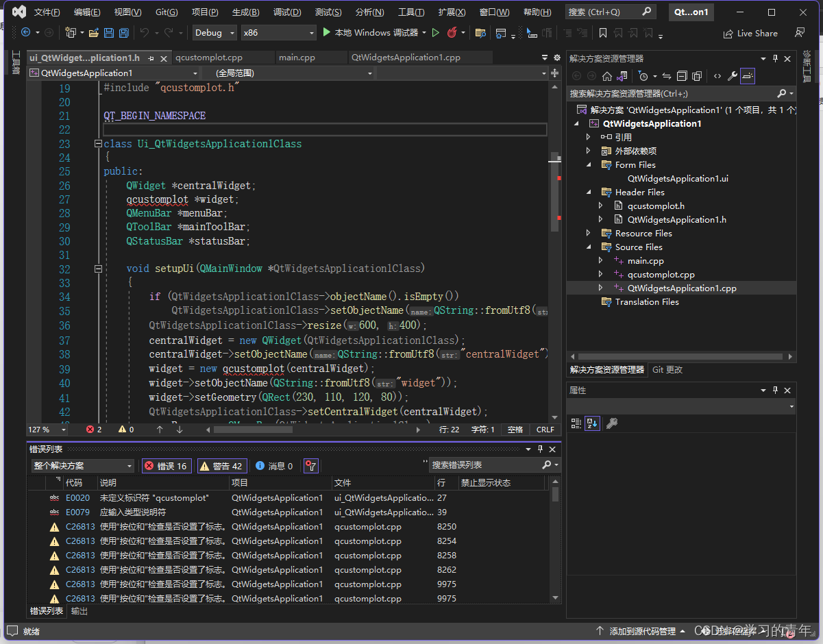Open the Debug configuration dropdown

(x=214, y=32)
